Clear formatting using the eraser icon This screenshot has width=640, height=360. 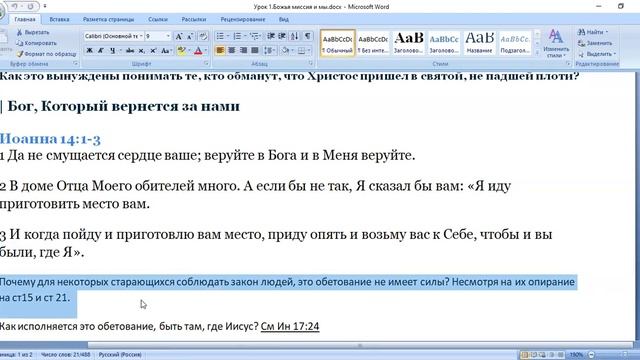[x=203, y=36]
